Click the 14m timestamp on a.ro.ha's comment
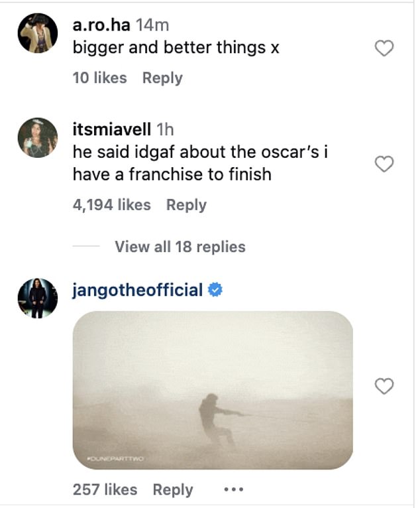 [152, 26]
